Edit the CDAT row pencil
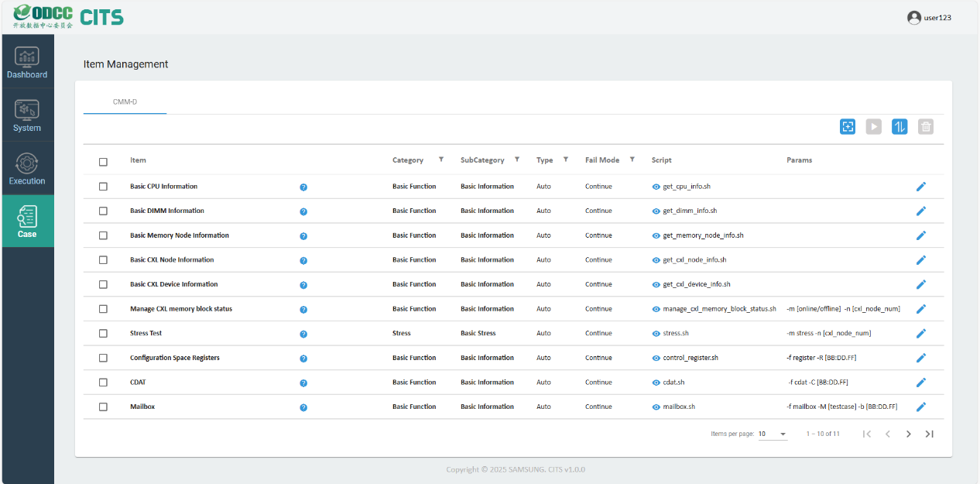Image resolution: width=980 pixels, height=484 pixels. 921,382
